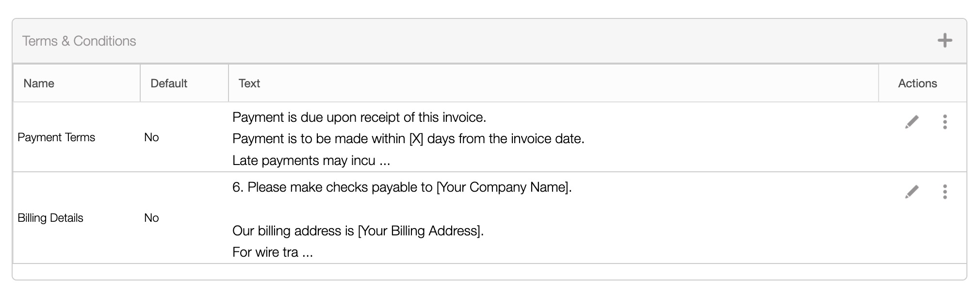Click the Text column header
Screen dimensions: 980x297
249,83
